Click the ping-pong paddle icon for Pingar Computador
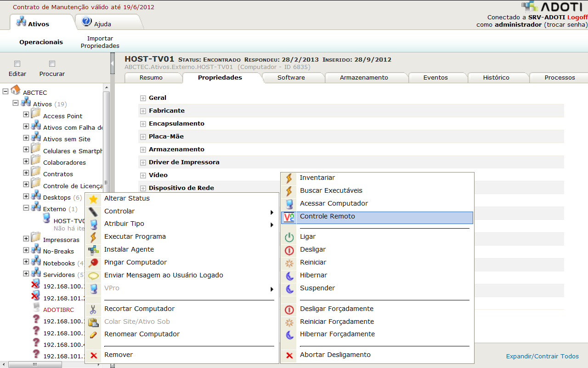Image resolution: width=588 pixels, height=368 pixels. (x=94, y=263)
